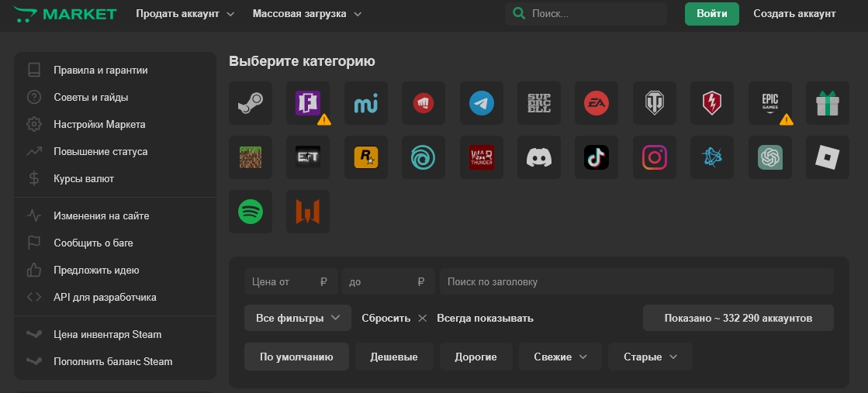Select the War Thunder category icon

(x=482, y=157)
